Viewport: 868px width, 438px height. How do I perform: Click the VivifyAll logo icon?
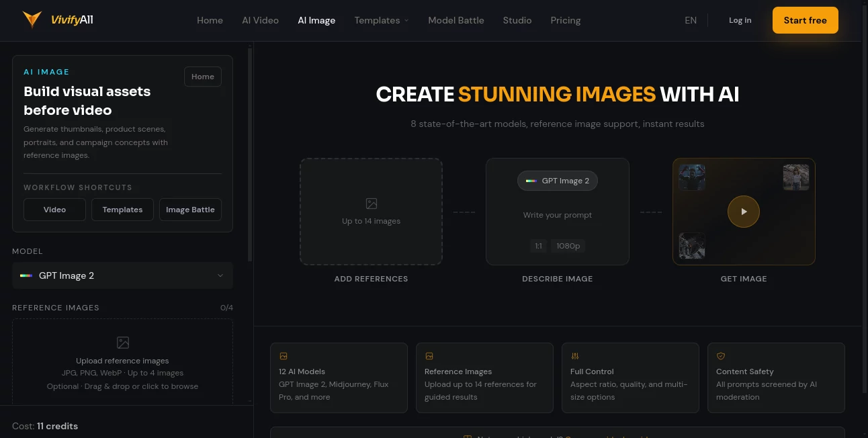[x=32, y=20]
